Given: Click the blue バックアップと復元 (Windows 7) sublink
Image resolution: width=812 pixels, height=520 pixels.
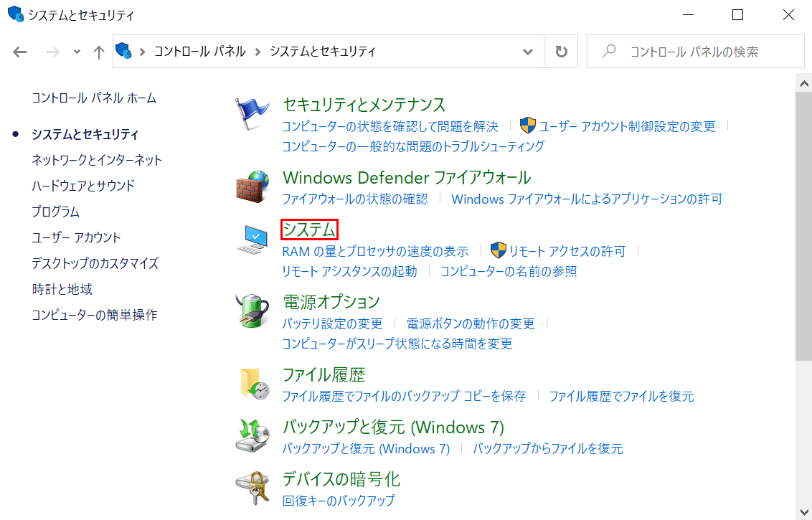Looking at the screenshot, I should (x=366, y=448).
